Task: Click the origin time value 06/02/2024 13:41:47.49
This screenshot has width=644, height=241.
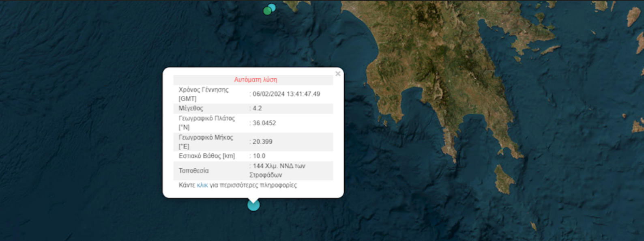Action: click(x=286, y=94)
